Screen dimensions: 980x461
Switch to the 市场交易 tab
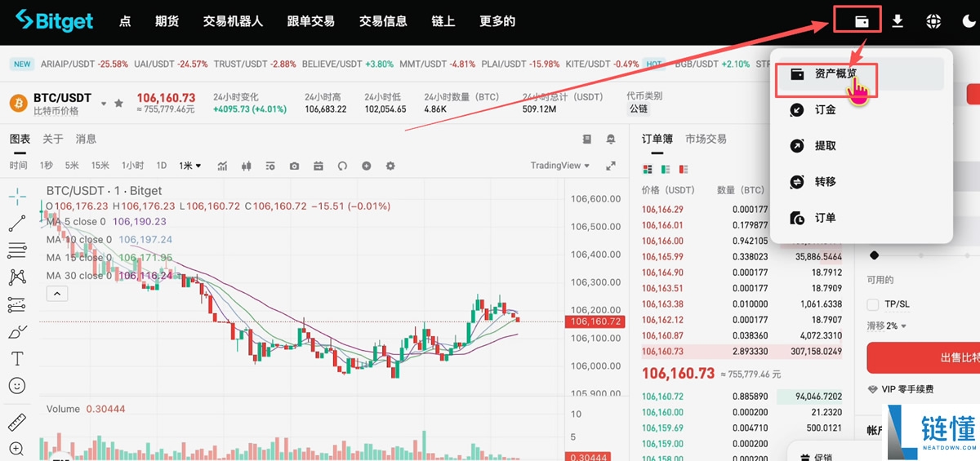pos(706,139)
